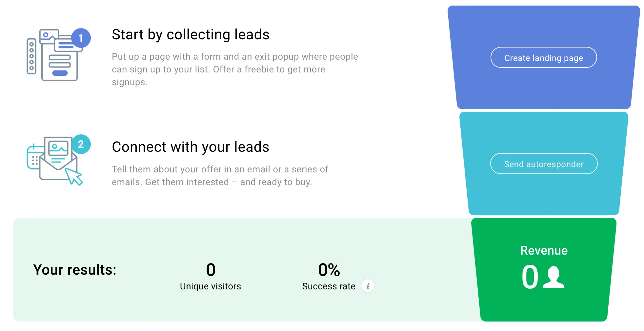This screenshot has width=644, height=331.
Task: Click the 0% Success rate value
Action: pyautogui.click(x=329, y=270)
